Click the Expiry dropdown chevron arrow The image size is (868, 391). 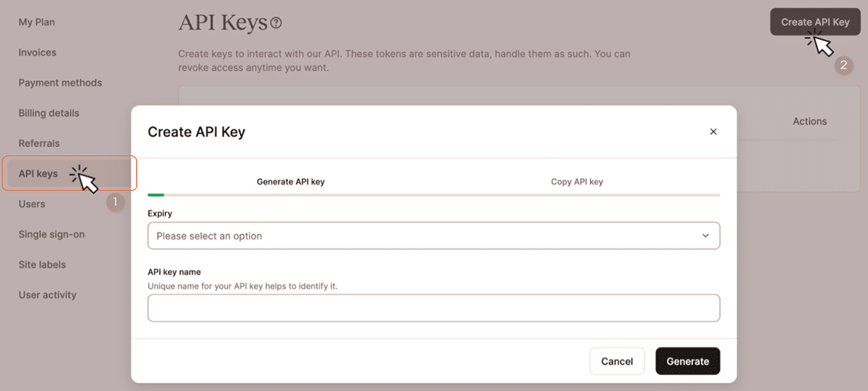(706, 236)
